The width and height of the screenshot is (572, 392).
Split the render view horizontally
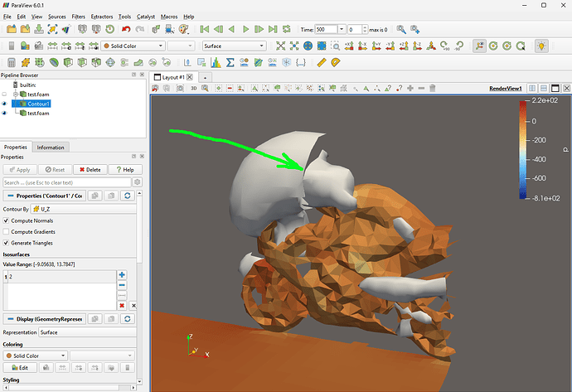(x=531, y=88)
